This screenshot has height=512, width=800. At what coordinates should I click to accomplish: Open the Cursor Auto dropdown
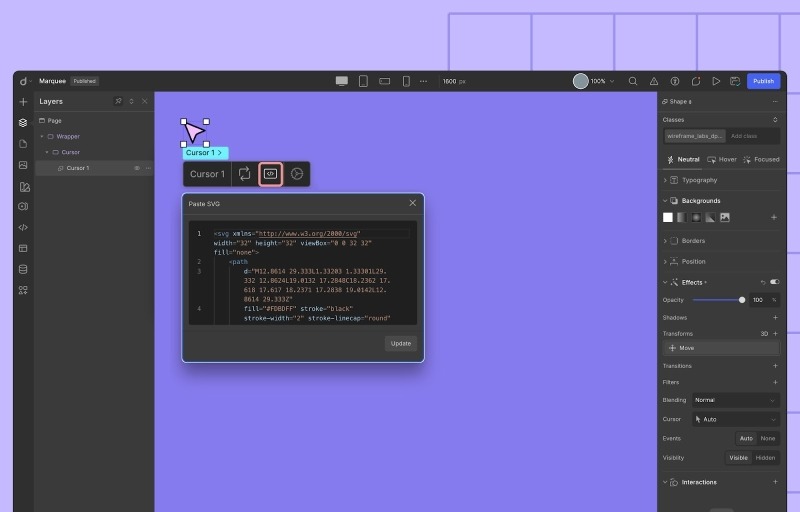(x=734, y=419)
